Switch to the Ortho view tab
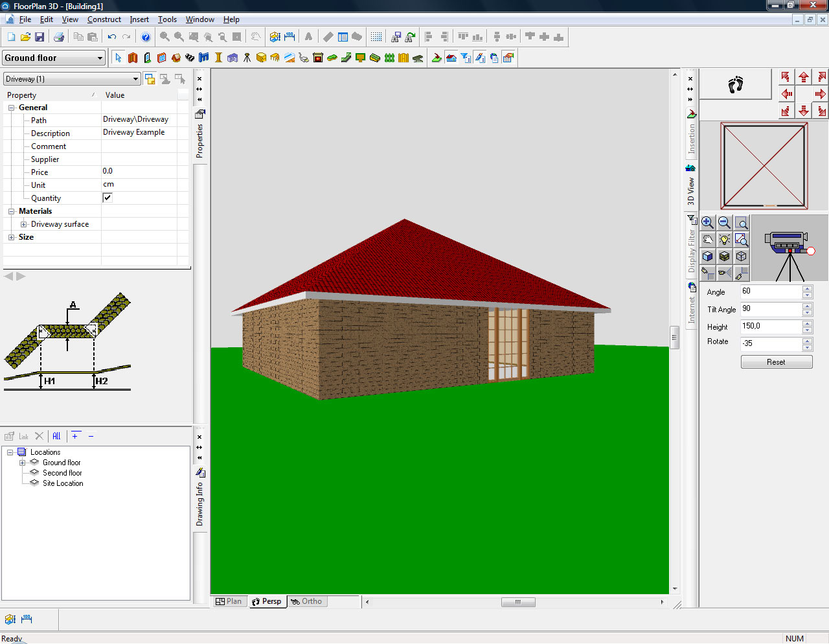This screenshot has width=829, height=644. pyautogui.click(x=306, y=601)
